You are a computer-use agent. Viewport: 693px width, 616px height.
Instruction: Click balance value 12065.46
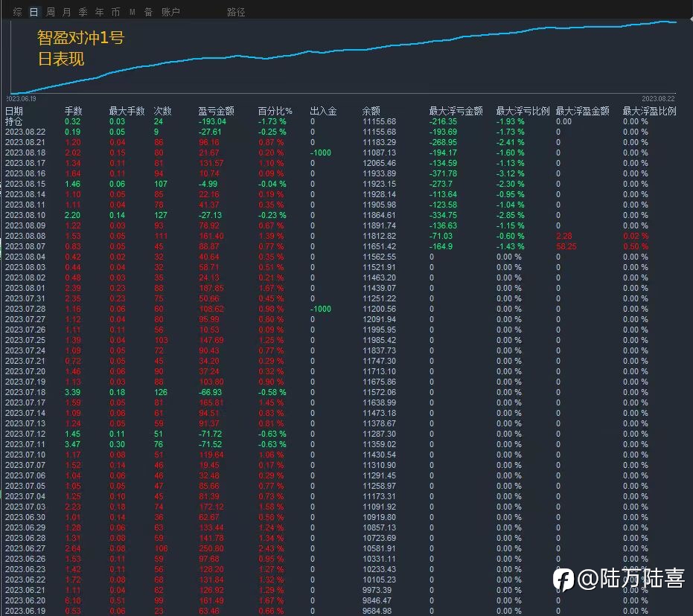coord(379,163)
